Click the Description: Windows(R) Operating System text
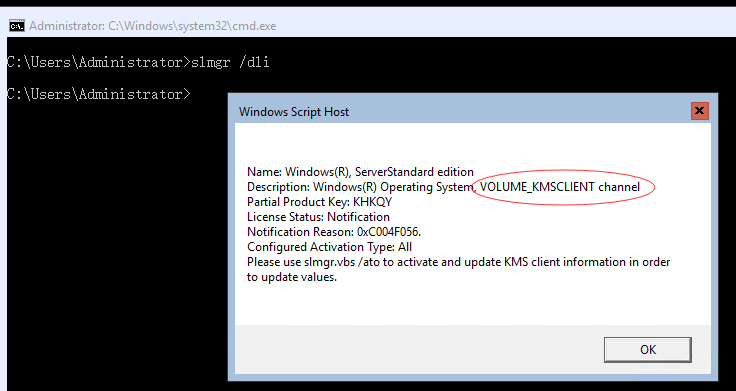Image resolution: width=736 pixels, height=391 pixels. (360, 187)
